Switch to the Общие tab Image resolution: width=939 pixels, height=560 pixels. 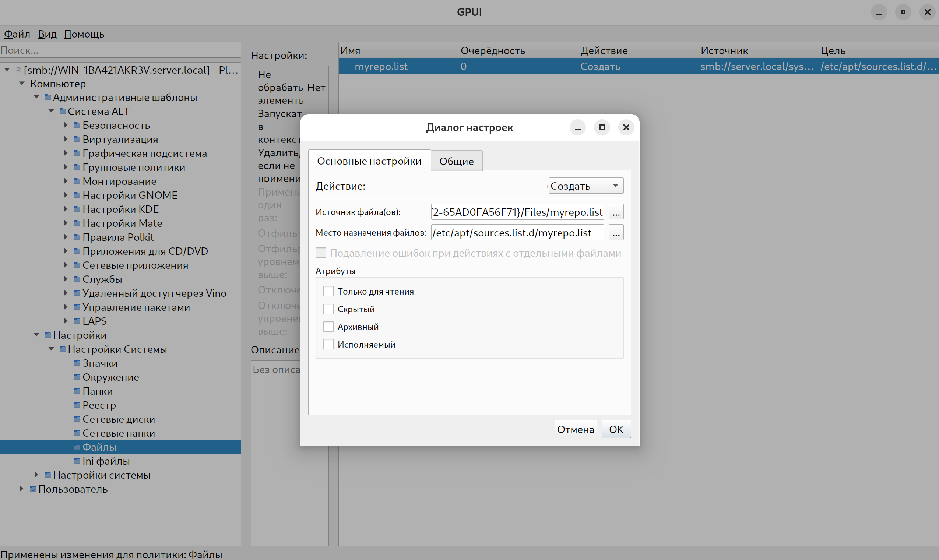pyautogui.click(x=456, y=161)
